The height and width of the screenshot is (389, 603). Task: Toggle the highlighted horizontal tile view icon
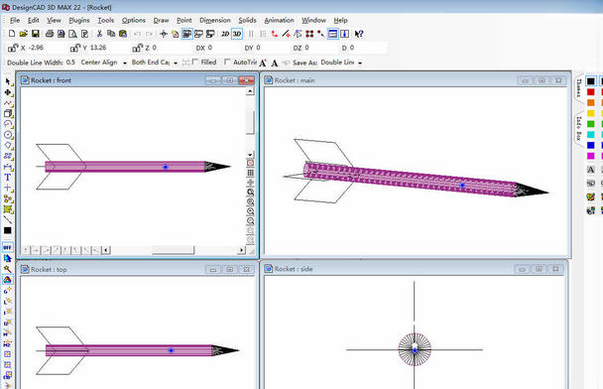333,34
